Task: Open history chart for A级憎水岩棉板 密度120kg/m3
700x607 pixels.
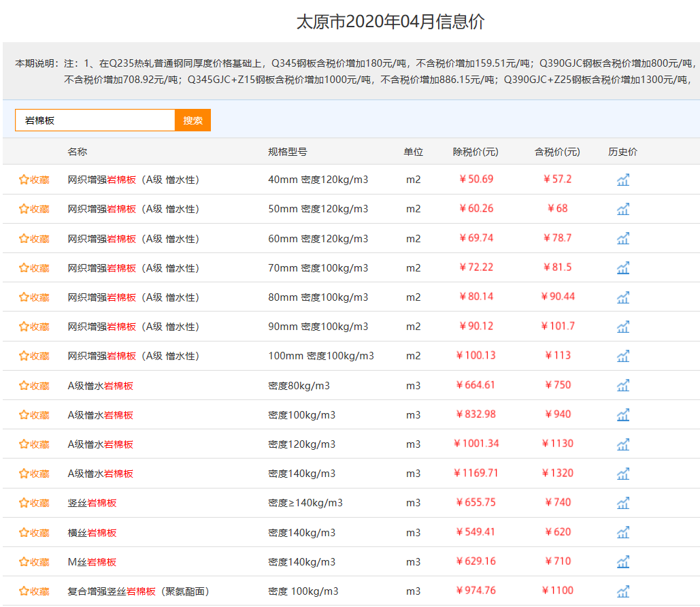Action: coord(623,444)
